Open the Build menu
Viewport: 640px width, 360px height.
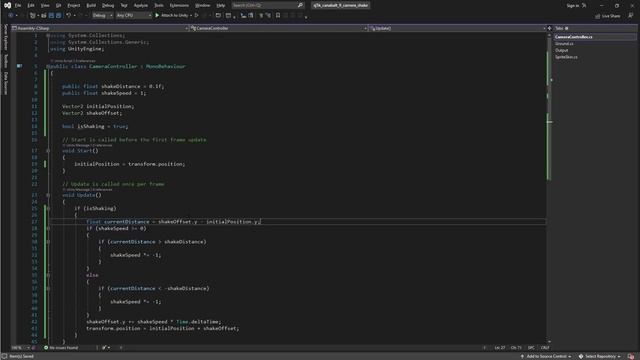(91, 6)
